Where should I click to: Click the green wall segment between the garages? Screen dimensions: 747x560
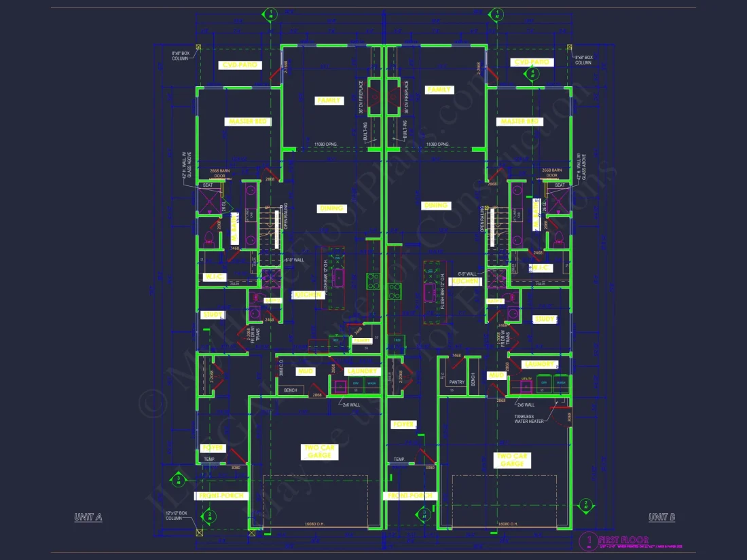384,475
